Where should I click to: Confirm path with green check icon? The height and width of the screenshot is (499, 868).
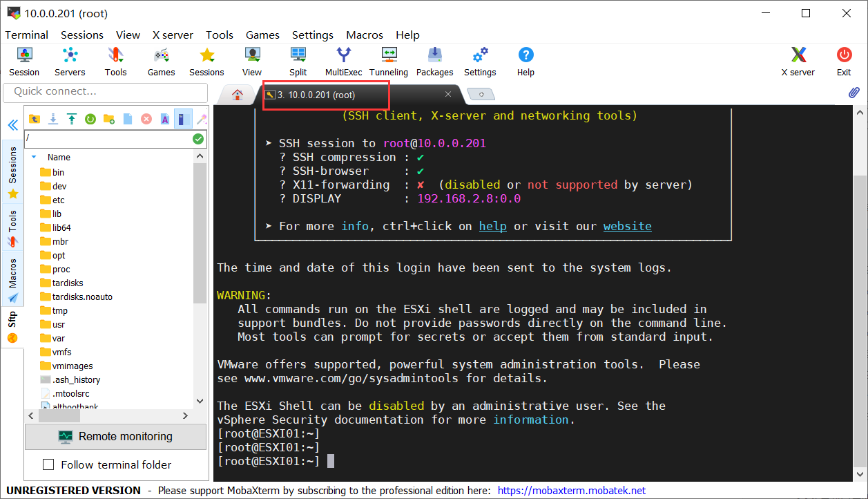(x=198, y=139)
